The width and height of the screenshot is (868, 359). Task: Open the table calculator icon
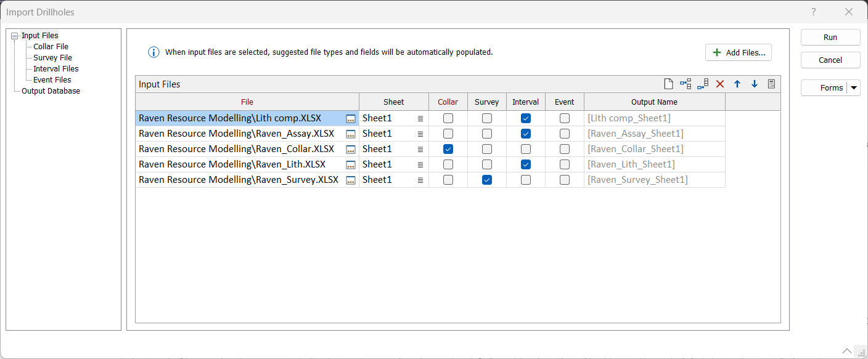pyautogui.click(x=771, y=83)
